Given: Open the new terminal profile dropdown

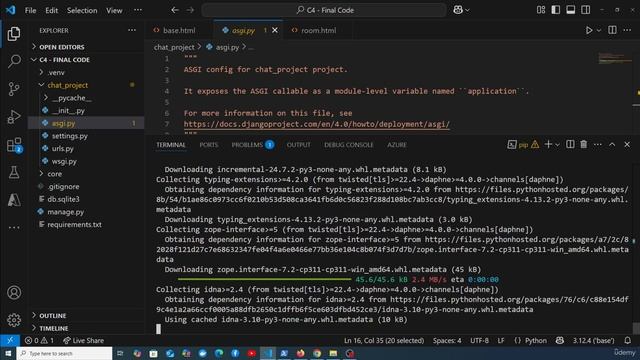Looking at the screenshot, I should 558,144.
